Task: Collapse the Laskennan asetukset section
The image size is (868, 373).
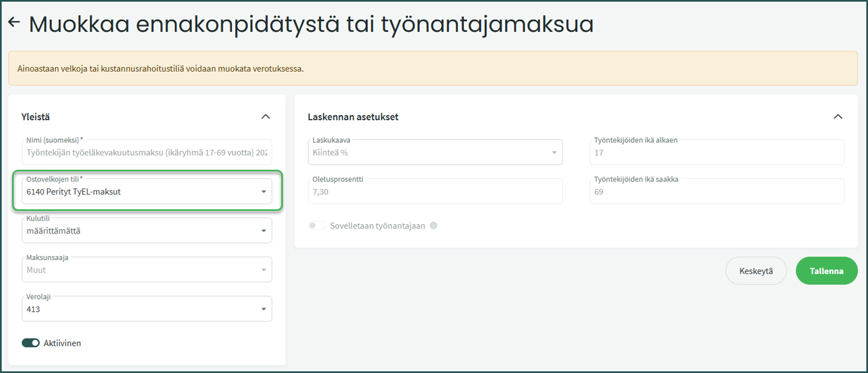Action: click(837, 116)
